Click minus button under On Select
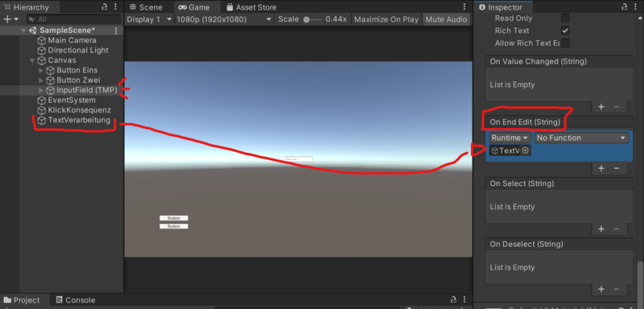 click(x=617, y=229)
